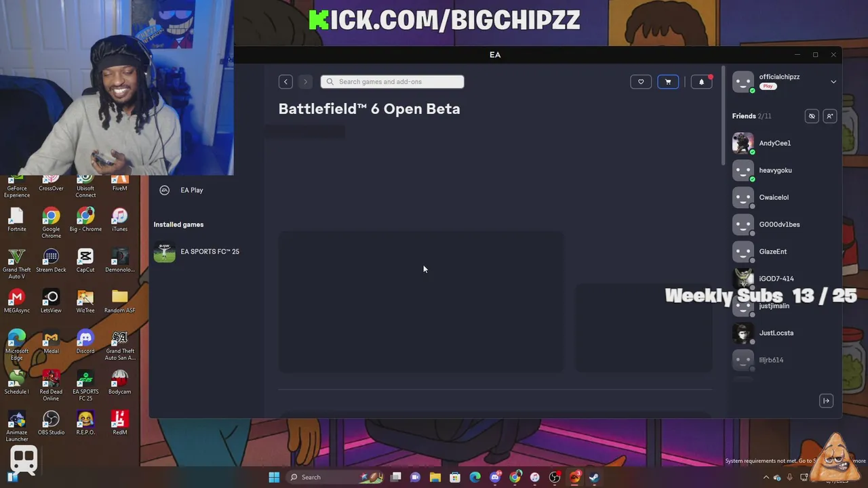Image resolution: width=868 pixels, height=488 pixels.
Task: Open Random ASF folder on desktop
Action: tap(119, 301)
